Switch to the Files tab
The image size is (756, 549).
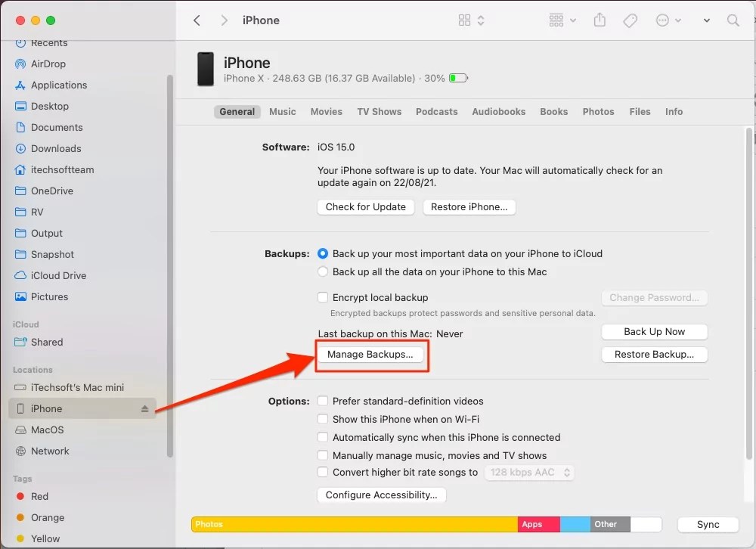(640, 111)
